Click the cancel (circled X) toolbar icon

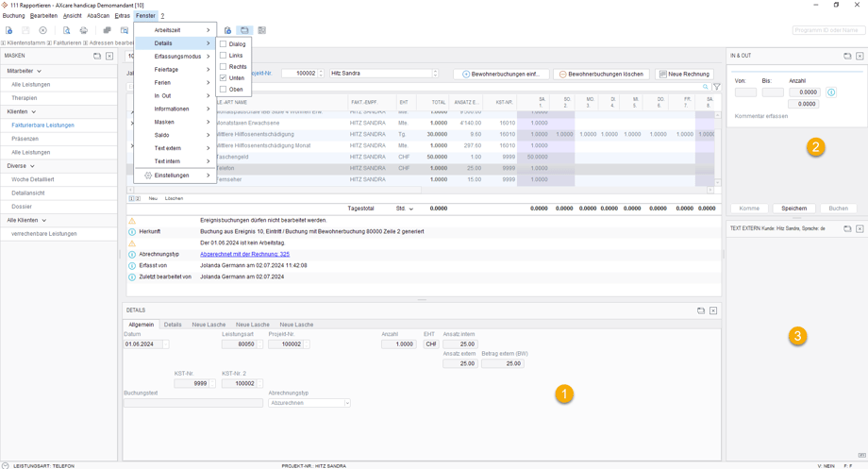coord(43,30)
